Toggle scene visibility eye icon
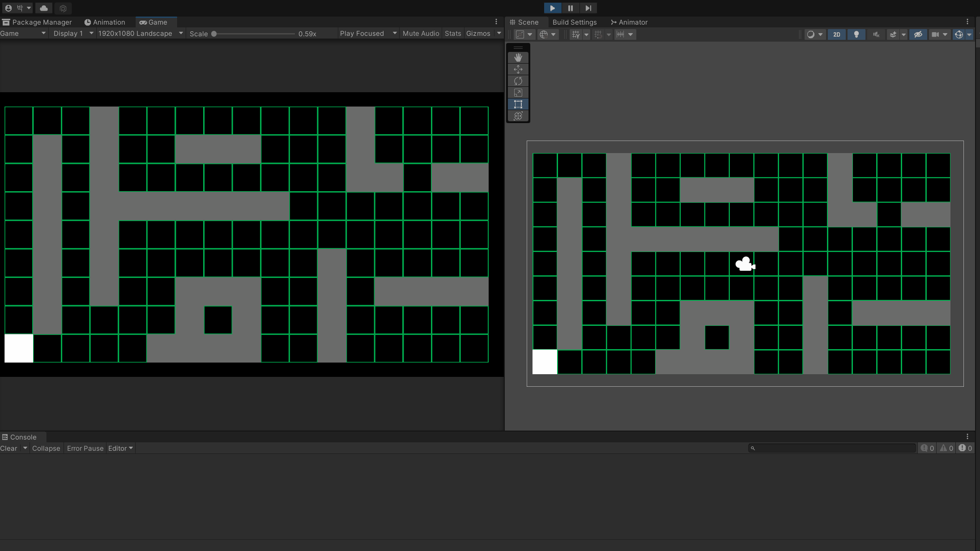The width and height of the screenshot is (980, 551). 918,34
